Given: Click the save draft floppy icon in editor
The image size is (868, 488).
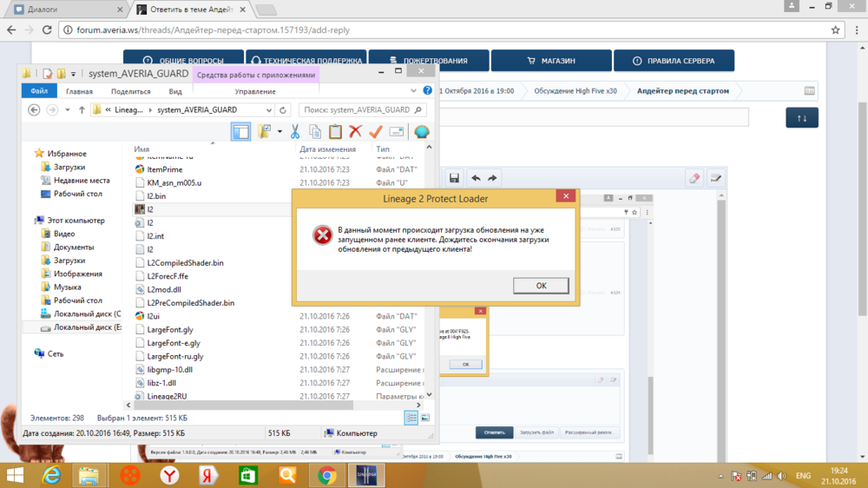Looking at the screenshot, I should 454,178.
